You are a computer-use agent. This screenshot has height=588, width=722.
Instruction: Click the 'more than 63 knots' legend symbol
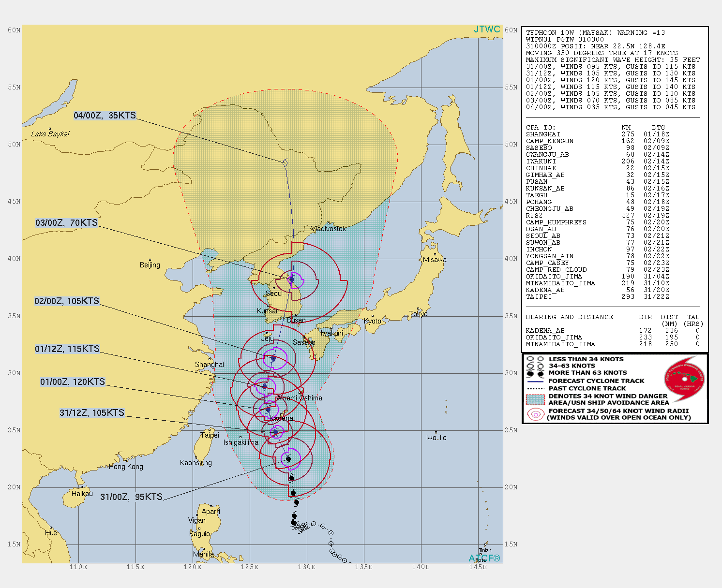535,373
